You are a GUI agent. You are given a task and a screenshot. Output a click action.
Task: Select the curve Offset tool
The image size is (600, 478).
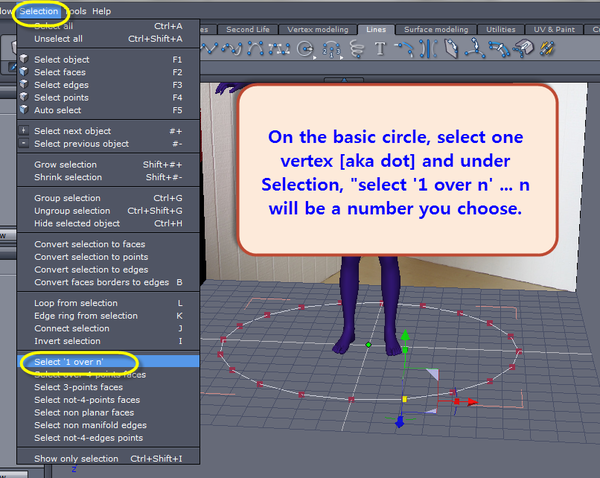tap(452, 49)
